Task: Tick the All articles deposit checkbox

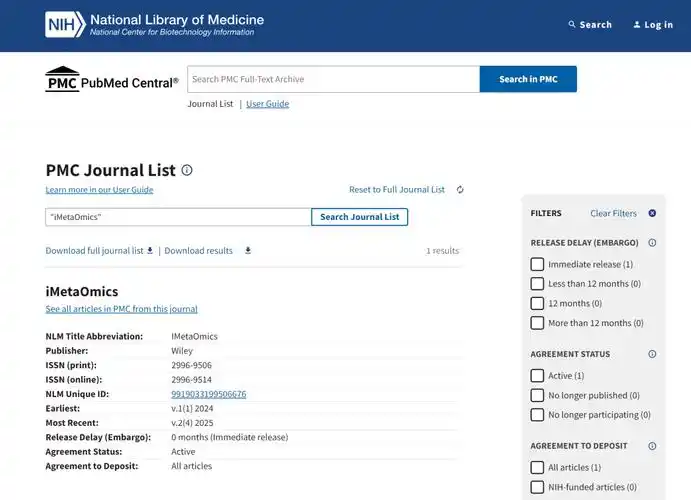Action: coord(538,468)
